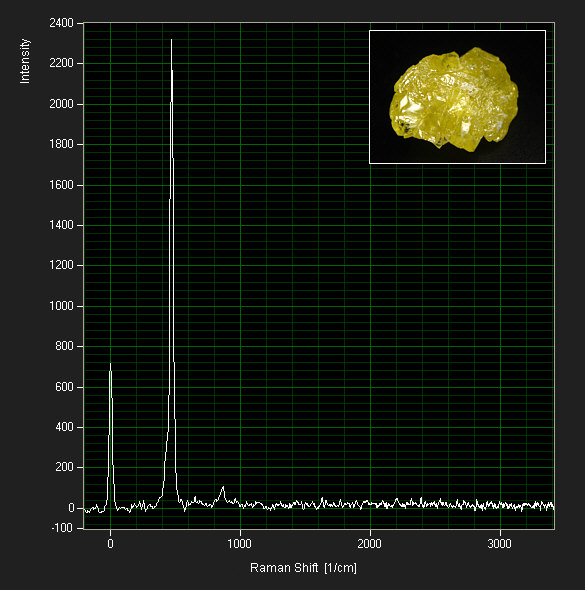
Task: Click the peak at zero Raman shift
Action: pos(110,364)
